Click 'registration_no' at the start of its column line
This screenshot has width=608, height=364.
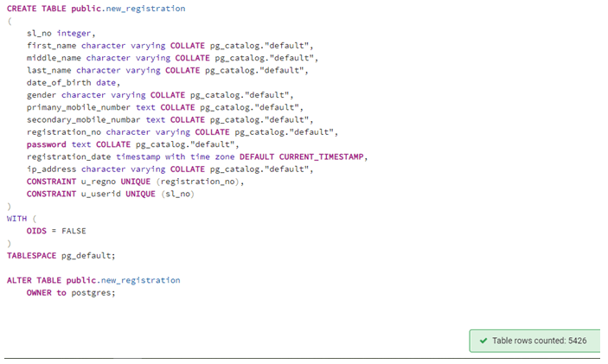point(64,132)
